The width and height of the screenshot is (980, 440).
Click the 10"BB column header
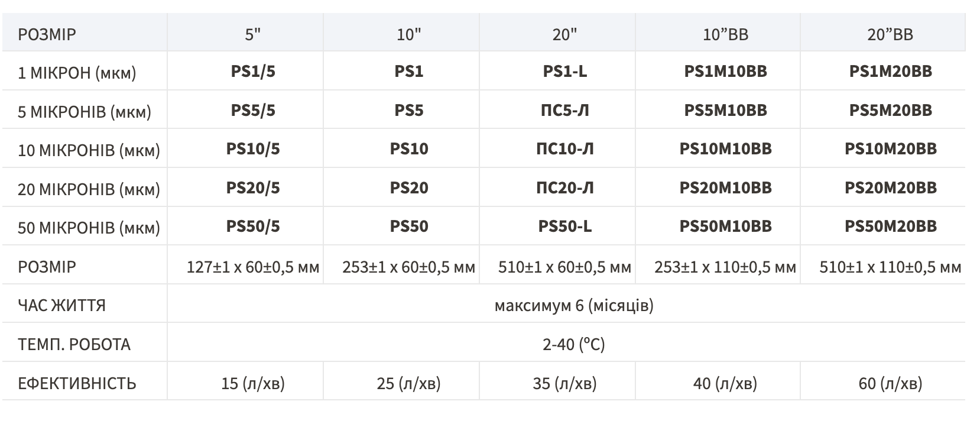pyautogui.click(x=725, y=34)
